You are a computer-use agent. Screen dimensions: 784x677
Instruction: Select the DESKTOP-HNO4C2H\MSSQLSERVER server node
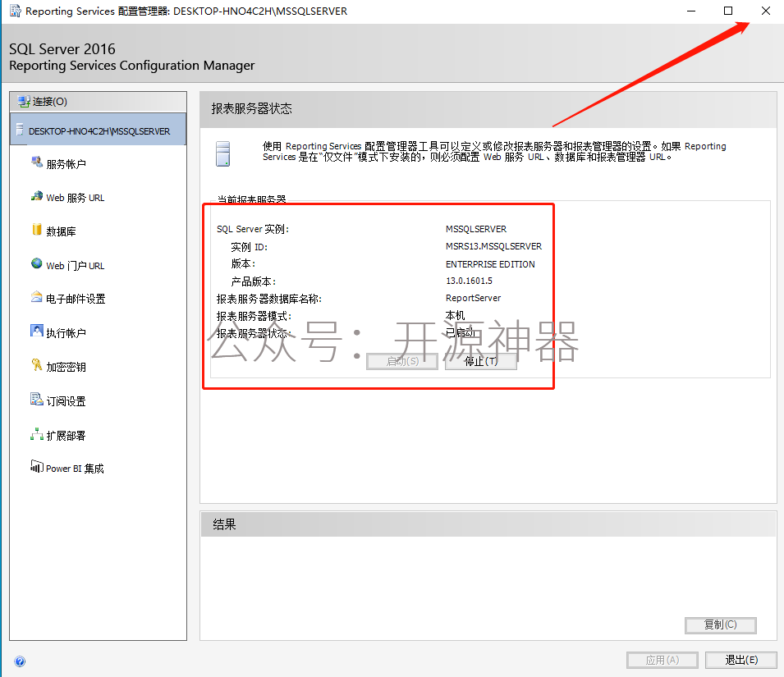tap(98, 130)
